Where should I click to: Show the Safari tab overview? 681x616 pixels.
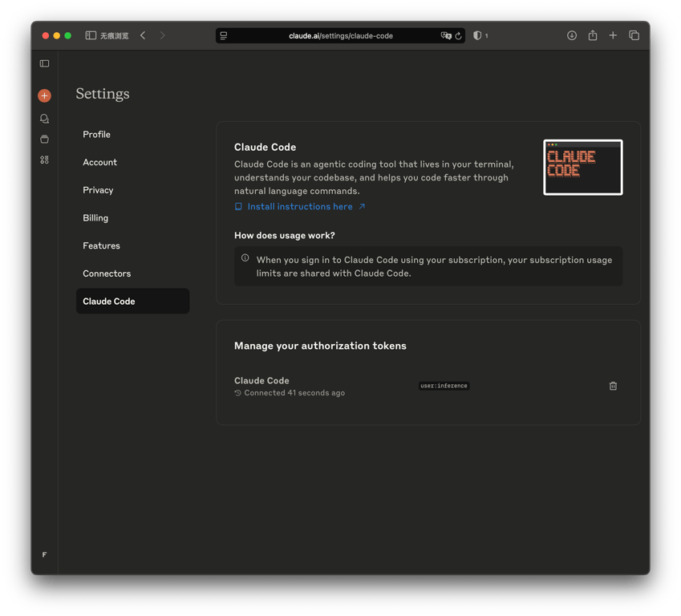pyautogui.click(x=634, y=35)
